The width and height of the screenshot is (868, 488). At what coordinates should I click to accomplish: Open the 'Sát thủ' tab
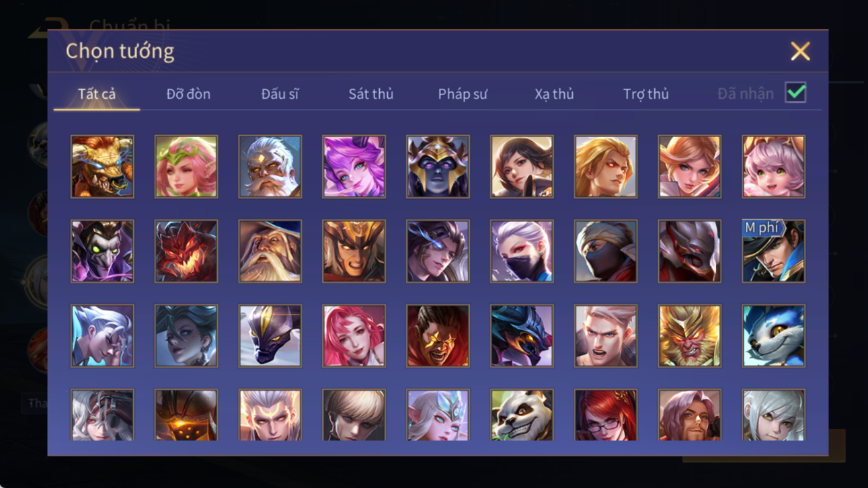(x=370, y=94)
